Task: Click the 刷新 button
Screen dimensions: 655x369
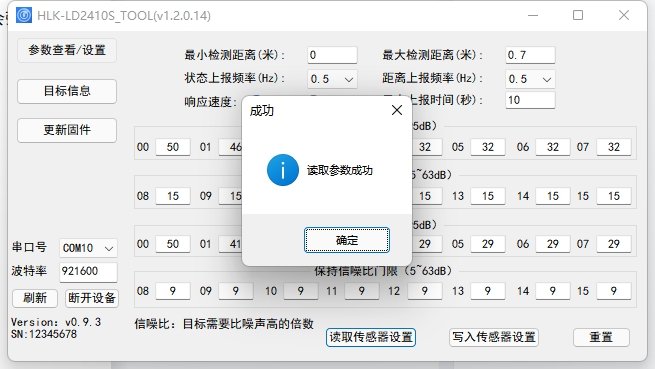Action: coord(35,298)
